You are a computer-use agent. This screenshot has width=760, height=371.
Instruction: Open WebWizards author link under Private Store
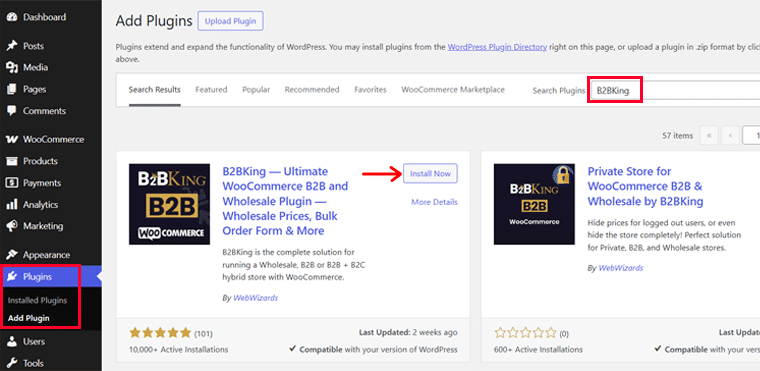point(621,268)
